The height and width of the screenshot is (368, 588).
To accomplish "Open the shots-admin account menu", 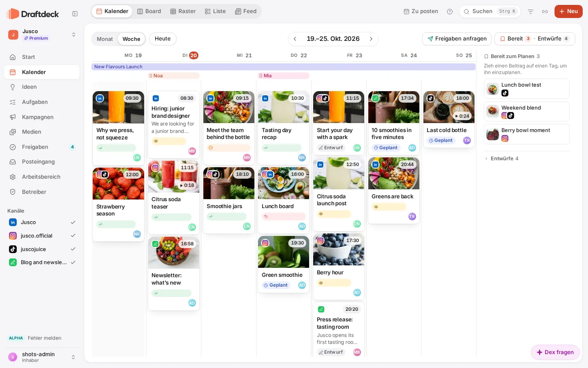I will 42,357.
